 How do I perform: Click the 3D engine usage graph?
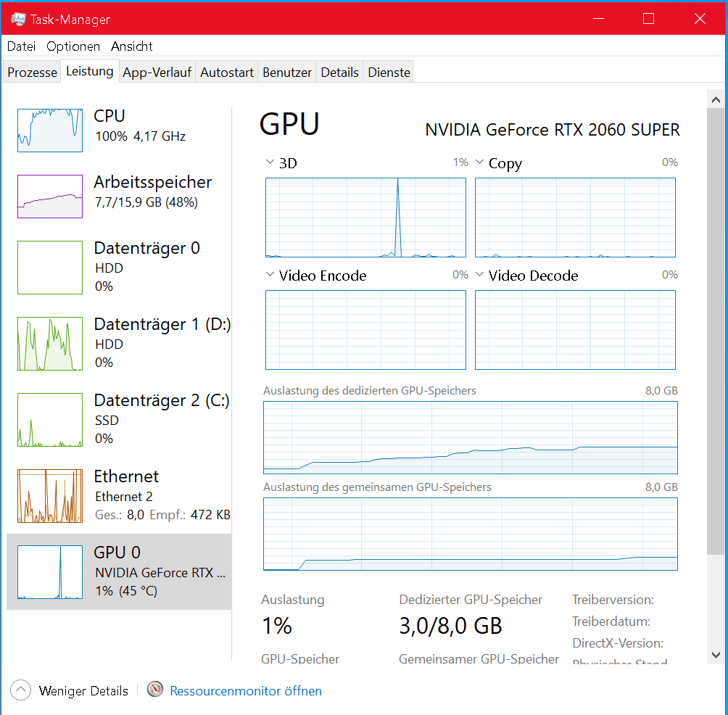click(365, 218)
